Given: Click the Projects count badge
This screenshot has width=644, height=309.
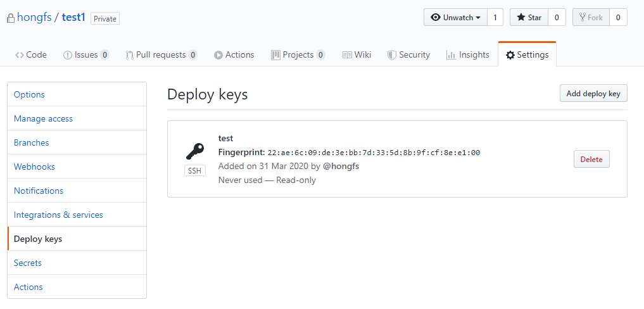Looking at the screenshot, I should click(321, 54).
